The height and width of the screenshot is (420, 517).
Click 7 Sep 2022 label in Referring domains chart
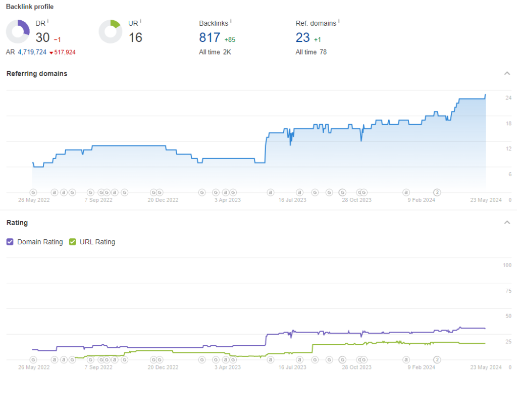[98, 200]
